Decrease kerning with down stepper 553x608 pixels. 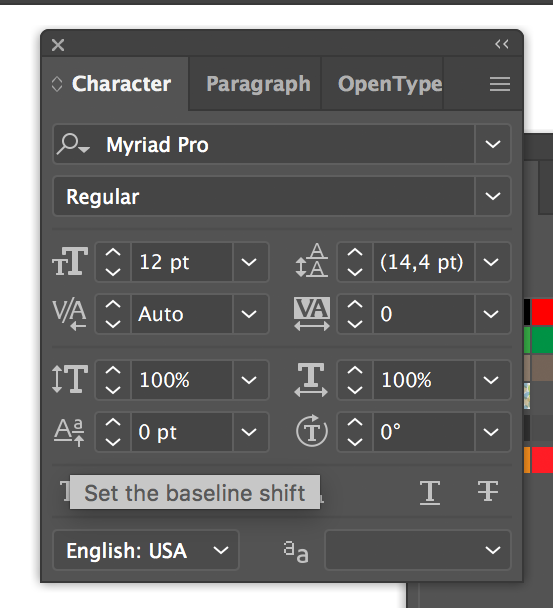click(x=113, y=323)
